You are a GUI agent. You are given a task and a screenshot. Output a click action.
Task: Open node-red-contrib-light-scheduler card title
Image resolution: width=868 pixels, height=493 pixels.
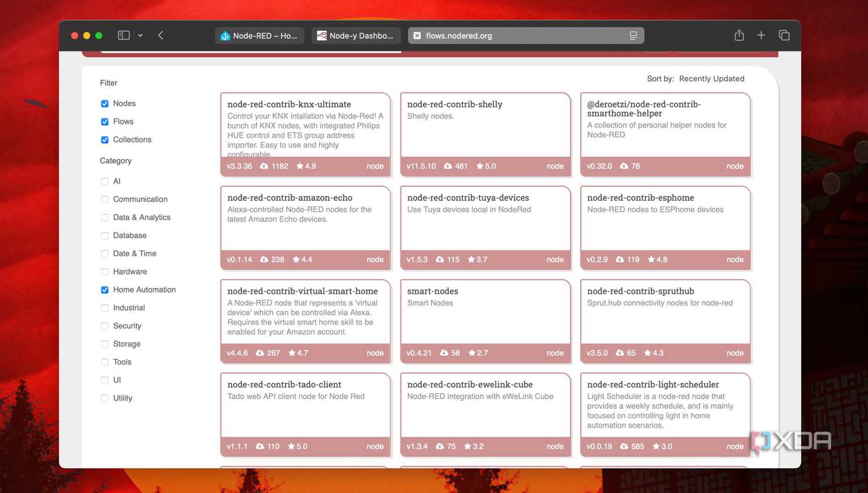tap(653, 384)
